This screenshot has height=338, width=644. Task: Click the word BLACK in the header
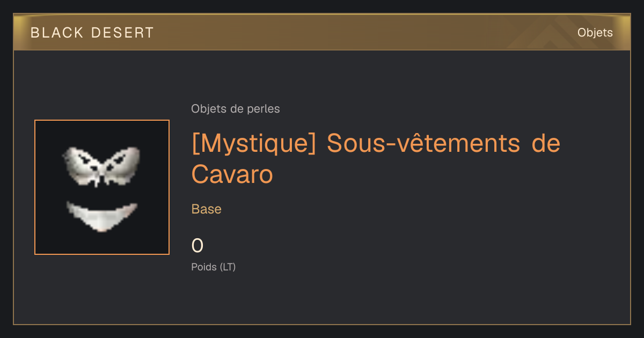(57, 33)
